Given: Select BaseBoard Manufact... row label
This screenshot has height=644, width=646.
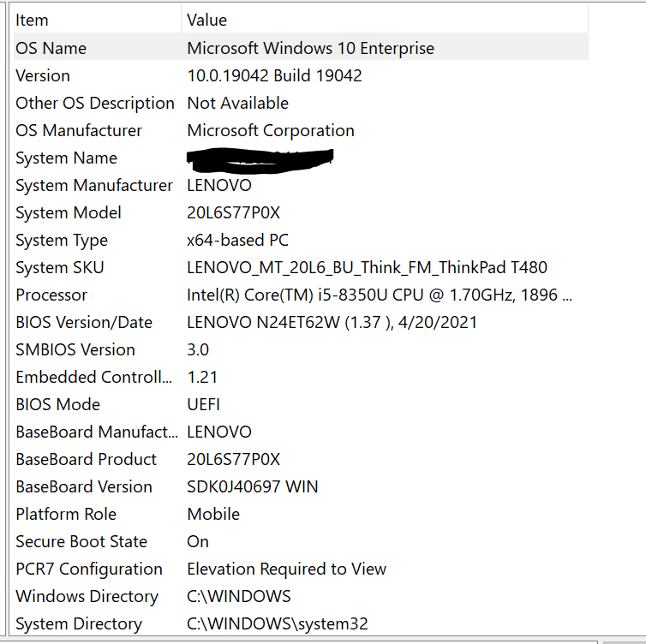Looking at the screenshot, I should click(97, 432).
